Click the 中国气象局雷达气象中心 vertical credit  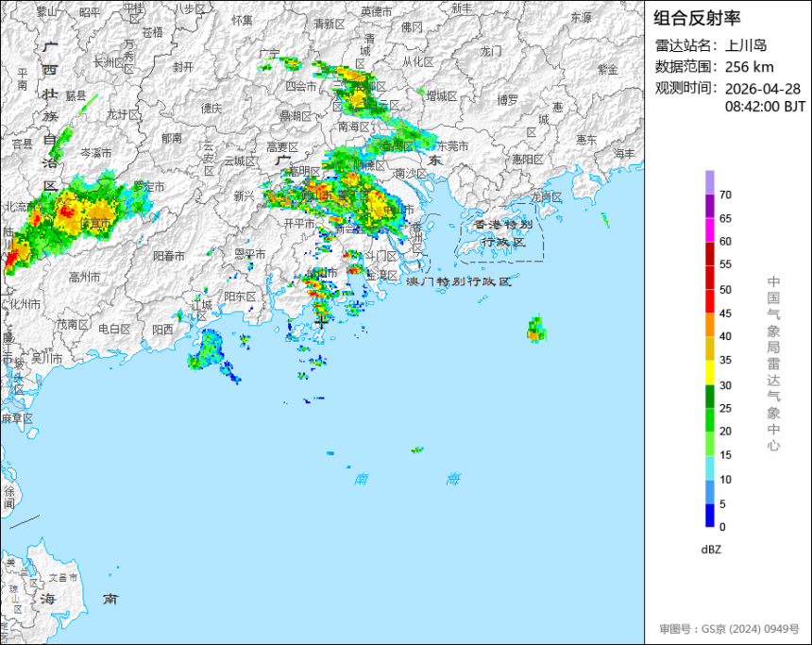[x=773, y=364]
